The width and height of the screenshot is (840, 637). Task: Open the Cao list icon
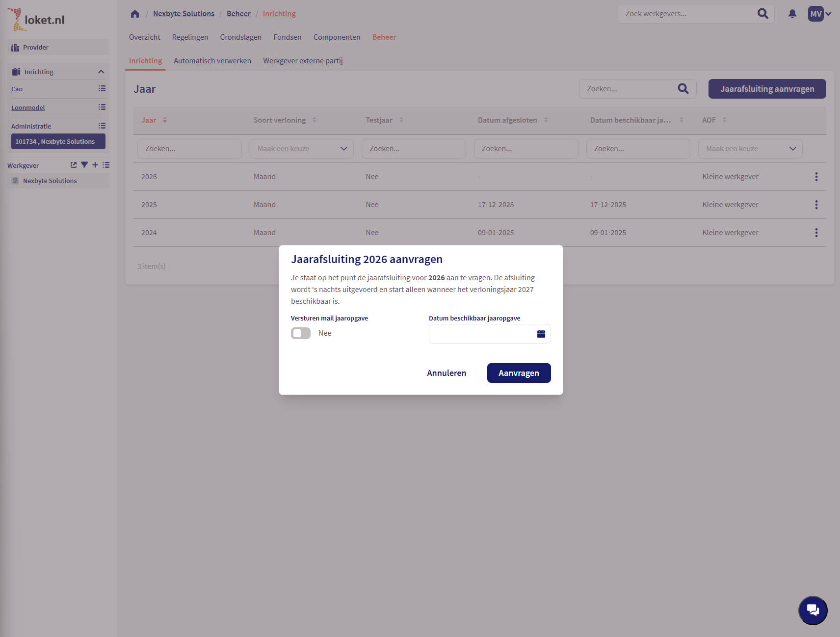[x=102, y=89]
